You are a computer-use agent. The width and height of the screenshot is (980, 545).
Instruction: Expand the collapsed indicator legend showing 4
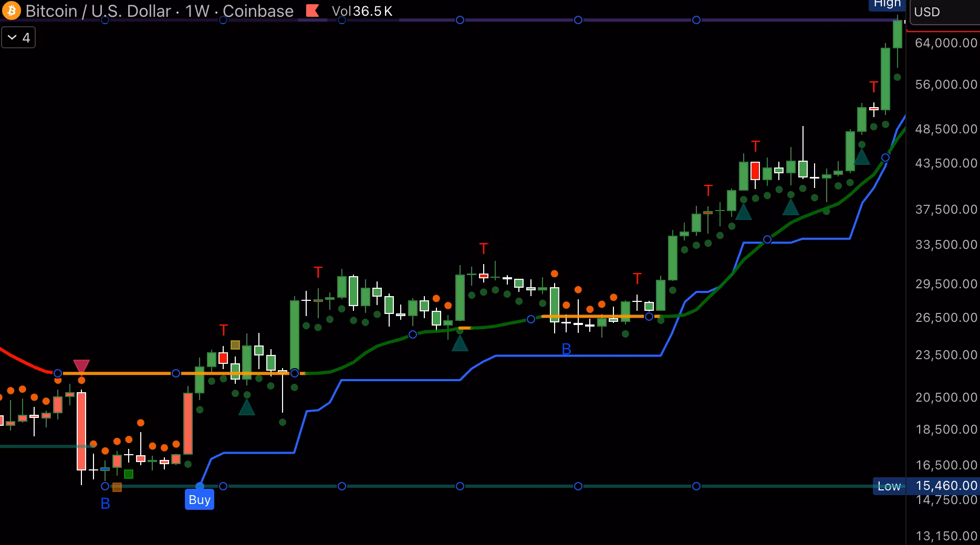pos(18,38)
